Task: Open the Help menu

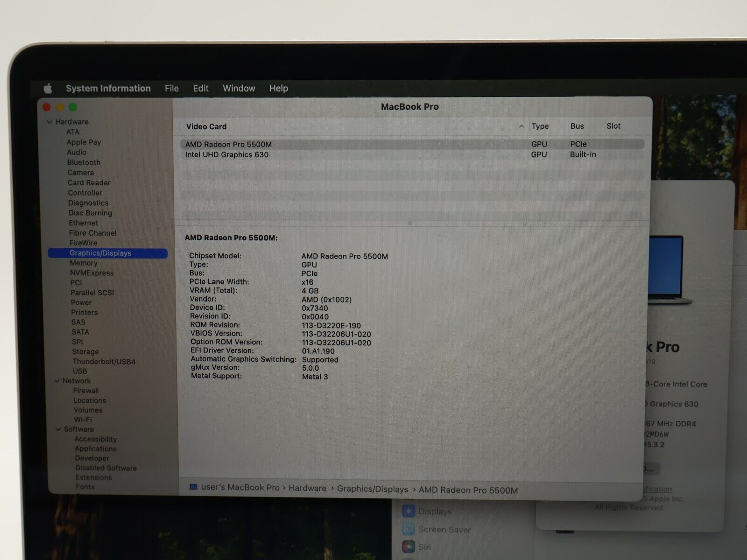Action: pos(278,88)
